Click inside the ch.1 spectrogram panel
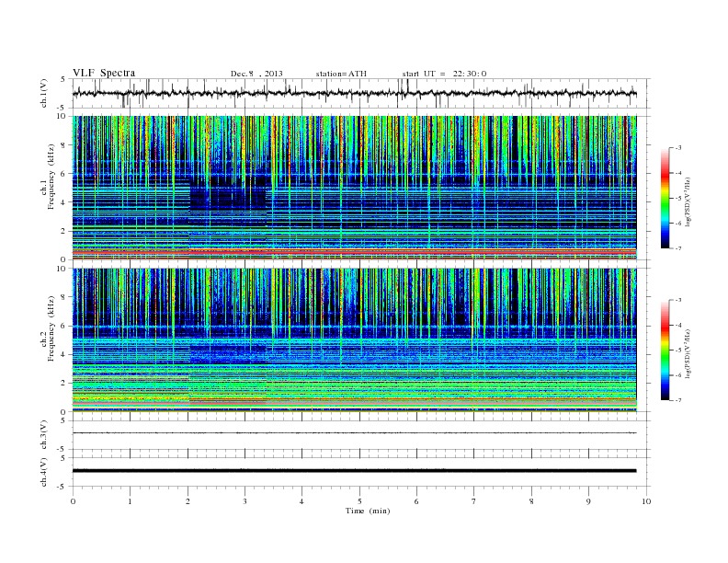The width and height of the screenshot is (728, 563). coord(354,188)
